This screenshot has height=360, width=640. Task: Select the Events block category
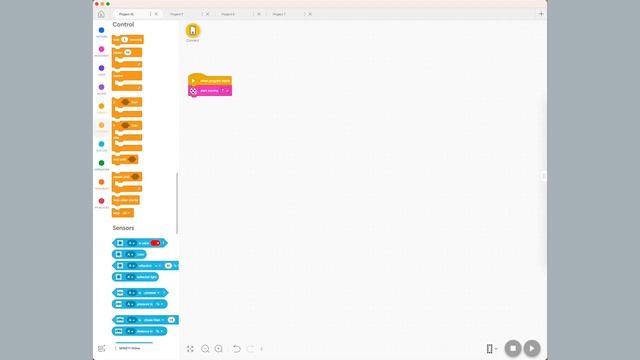click(101, 108)
